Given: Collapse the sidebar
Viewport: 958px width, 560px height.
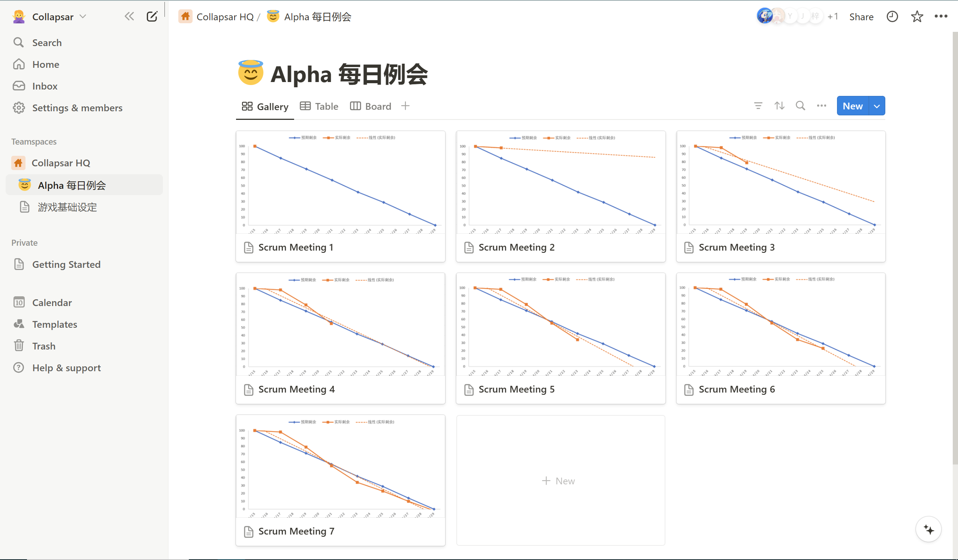Looking at the screenshot, I should 129,16.
